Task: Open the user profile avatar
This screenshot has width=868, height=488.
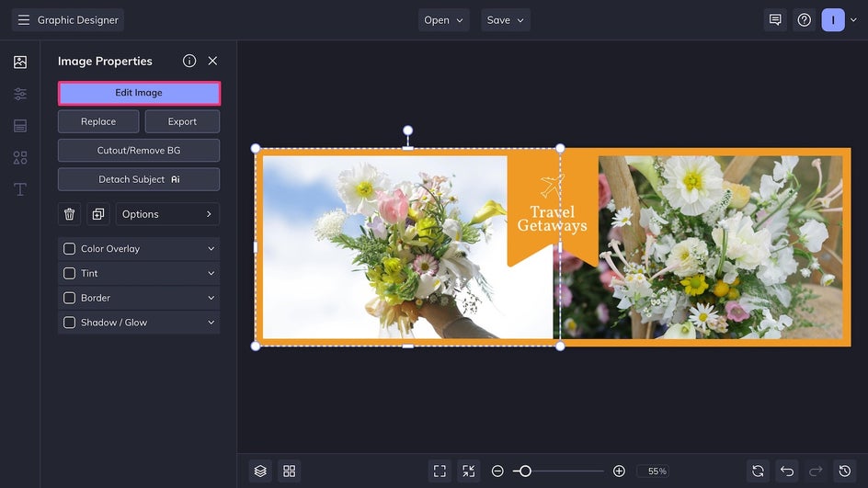Action: pos(832,20)
